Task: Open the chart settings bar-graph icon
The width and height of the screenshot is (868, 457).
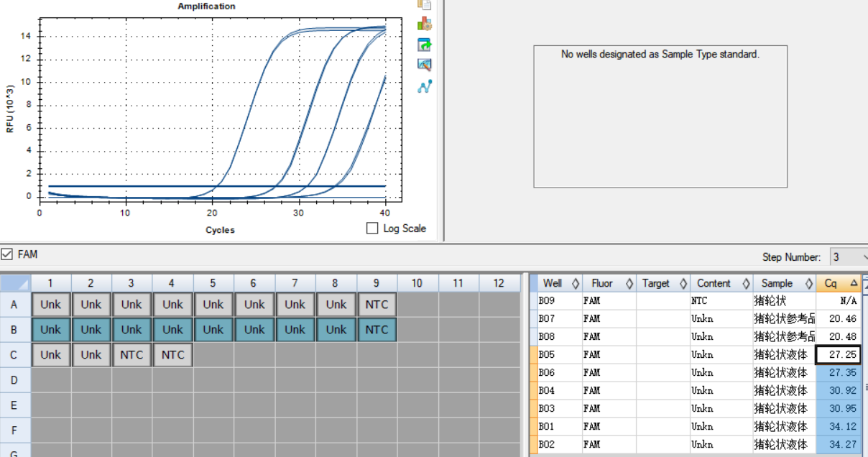Action: click(x=425, y=24)
